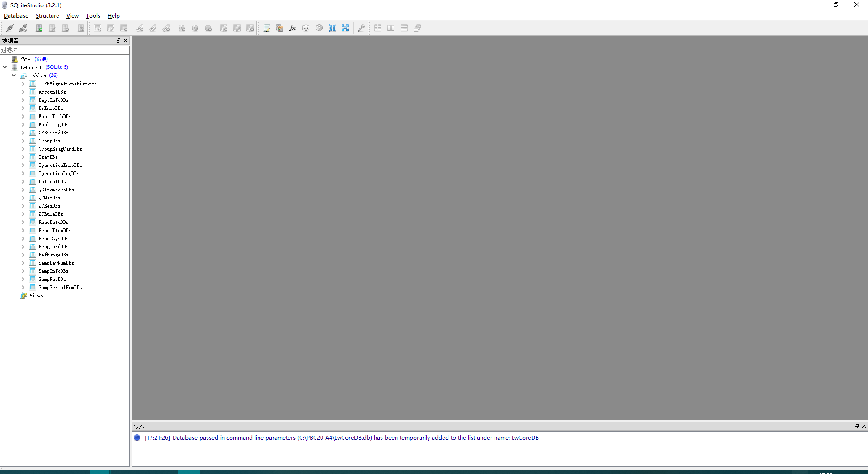Open the Database menu

16,15
